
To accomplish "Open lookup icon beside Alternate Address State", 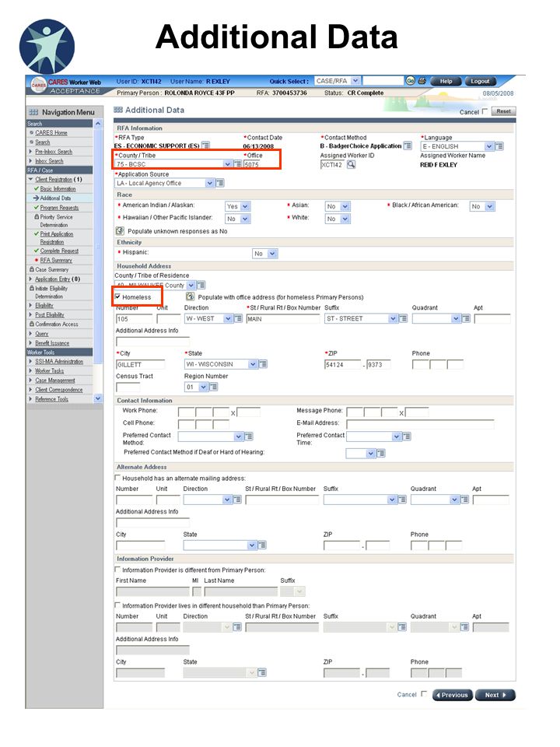I will pos(262,545).
